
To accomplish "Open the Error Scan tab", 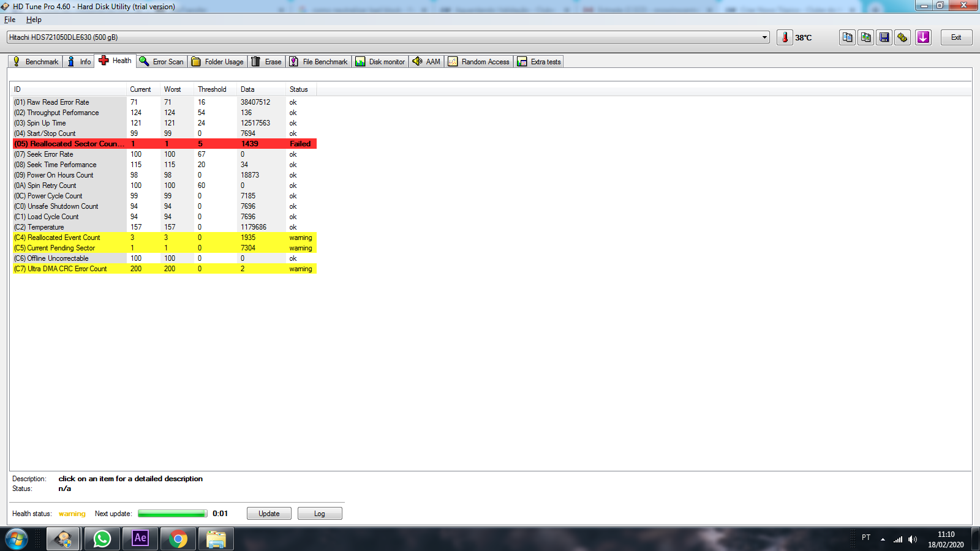I will (x=162, y=62).
